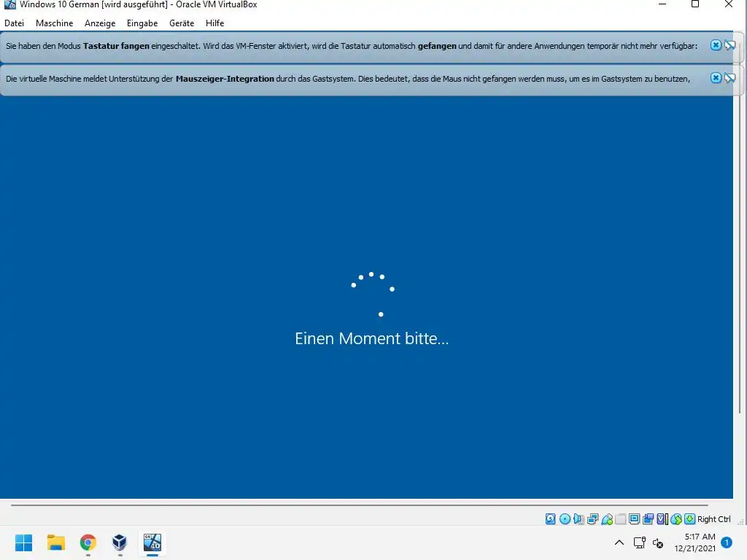Viewport: 747px width, 560px height.
Task: Click the Right Ctrl host key label
Action: pyautogui.click(x=713, y=519)
